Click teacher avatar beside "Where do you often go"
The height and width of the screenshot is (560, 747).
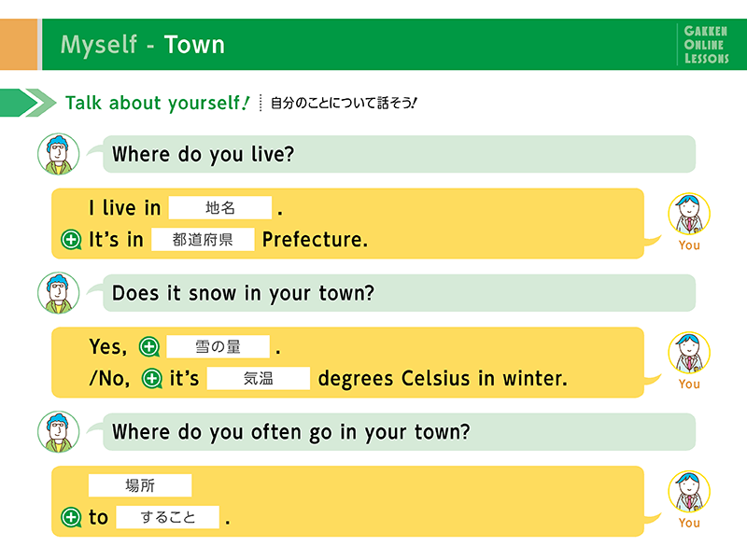[59, 432]
